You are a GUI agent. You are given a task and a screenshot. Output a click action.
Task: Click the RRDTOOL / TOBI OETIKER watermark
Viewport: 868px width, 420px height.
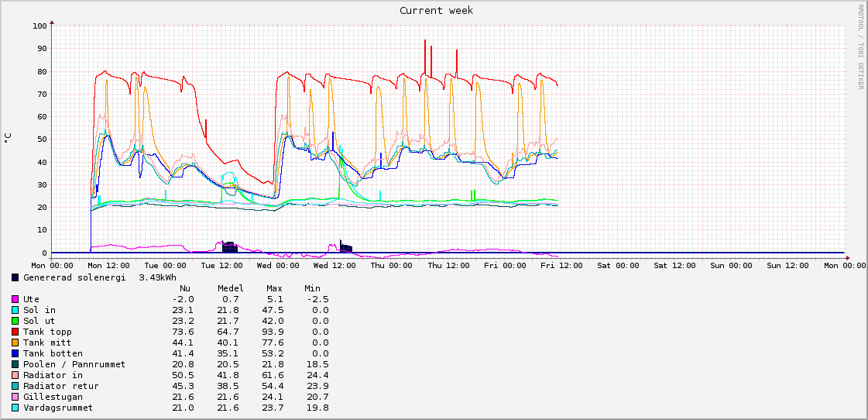859,46
